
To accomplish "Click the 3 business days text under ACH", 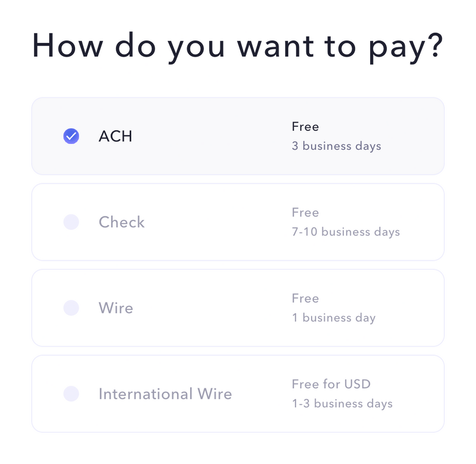I will [336, 146].
